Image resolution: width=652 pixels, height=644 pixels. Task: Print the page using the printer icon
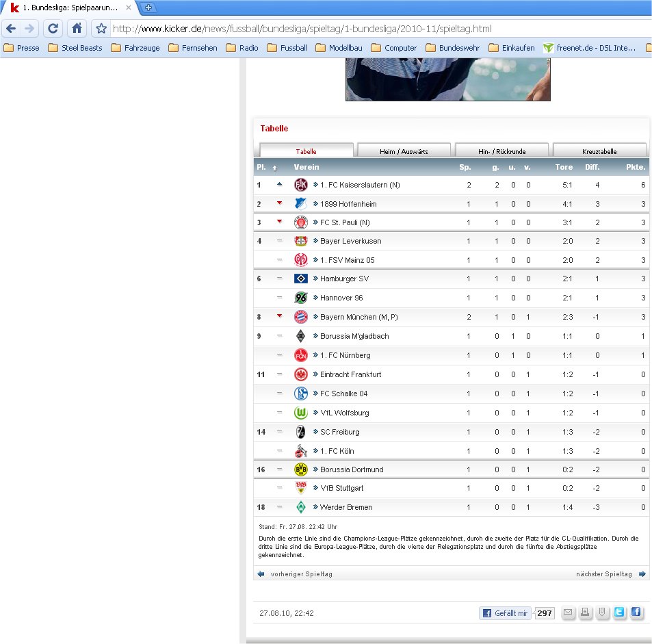tap(585, 613)
